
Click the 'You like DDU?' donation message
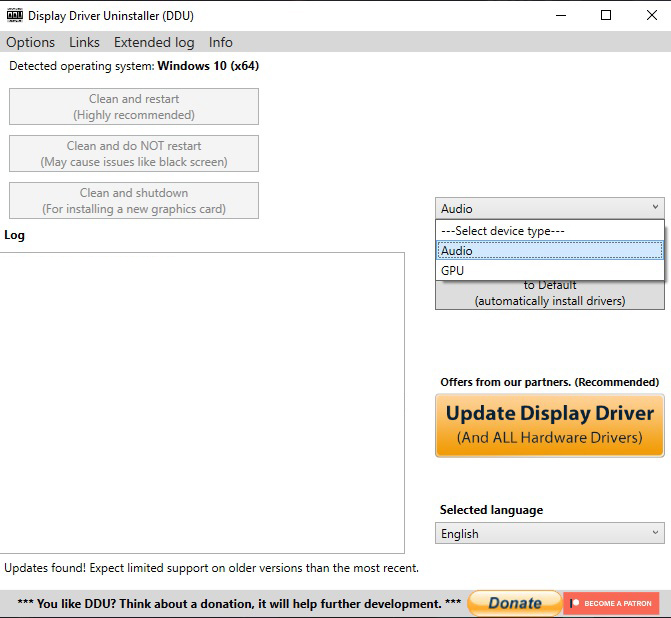click(x=239, y=603)
